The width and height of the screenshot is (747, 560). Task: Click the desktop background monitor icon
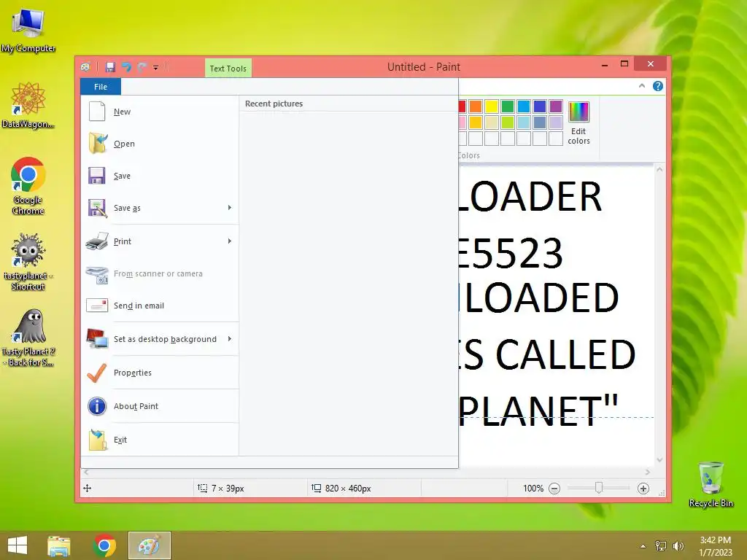click(x=97, y=338)
